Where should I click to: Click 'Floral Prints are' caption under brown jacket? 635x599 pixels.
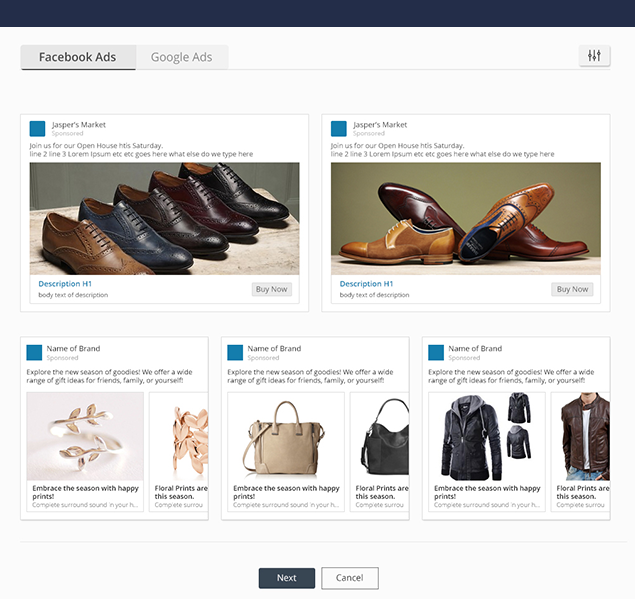(x=583, y=492)
